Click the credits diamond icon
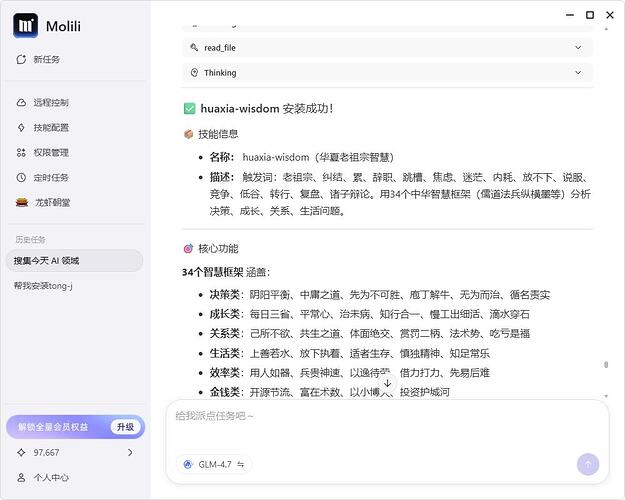 point(21,453)
